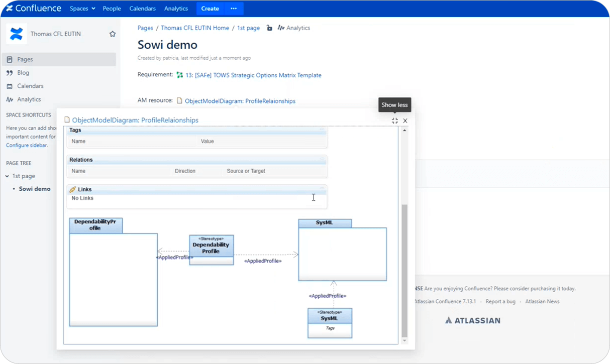Open Calendars in the top navigation
Image resolution: width=610 pixels, height=364 pixels.
click(142, 9)
